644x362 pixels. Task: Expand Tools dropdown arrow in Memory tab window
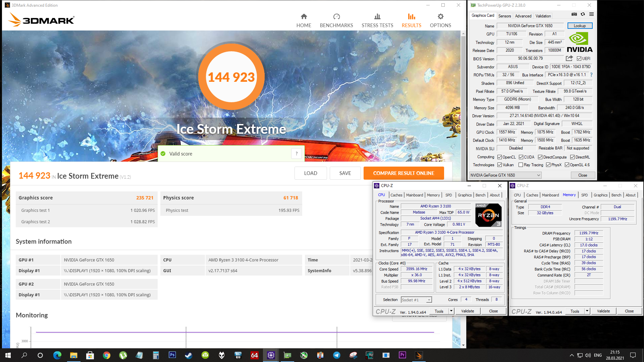pos(587,311)
